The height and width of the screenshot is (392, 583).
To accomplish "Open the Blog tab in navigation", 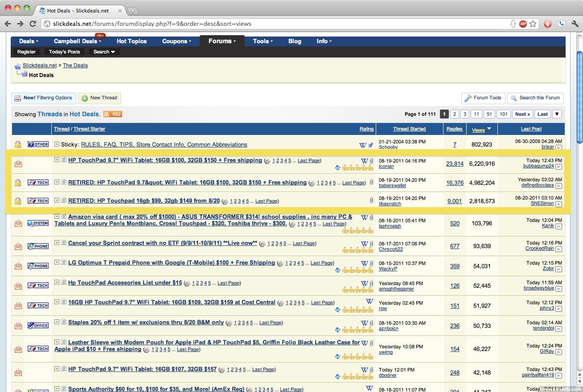I will pos(295,41).
